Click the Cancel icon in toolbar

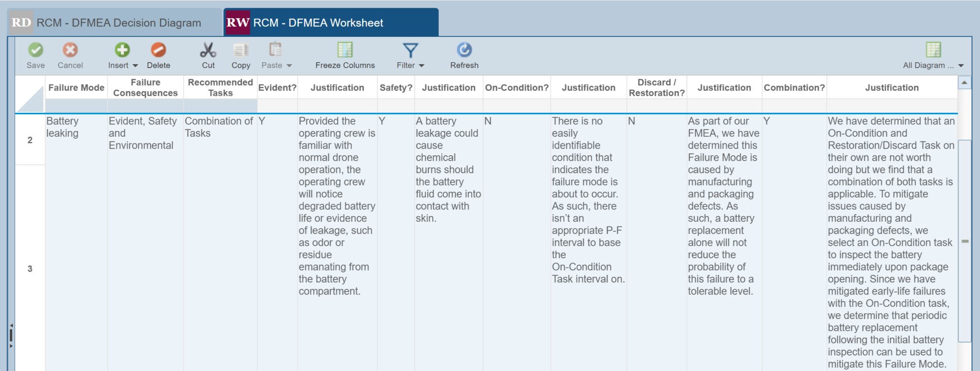click(x=70, y=50)
